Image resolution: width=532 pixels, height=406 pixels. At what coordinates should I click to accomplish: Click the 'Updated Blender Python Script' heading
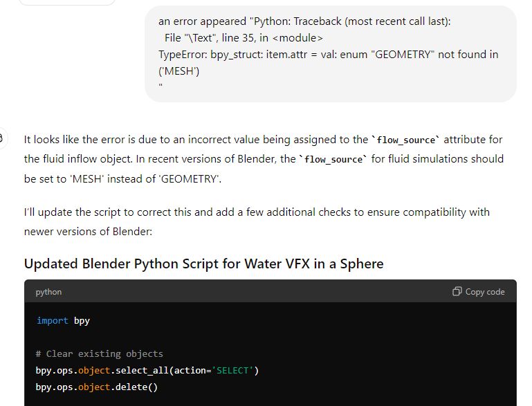coord(203,264)
